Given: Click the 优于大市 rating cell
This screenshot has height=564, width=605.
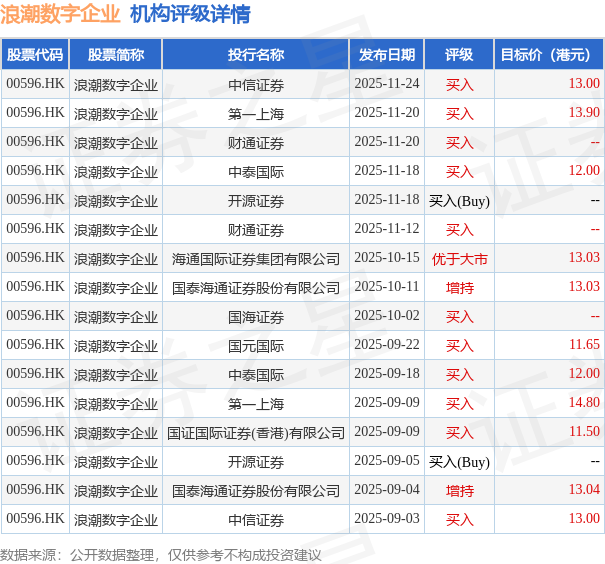Looking at the screenshot, I should click(x=459, y=258).
